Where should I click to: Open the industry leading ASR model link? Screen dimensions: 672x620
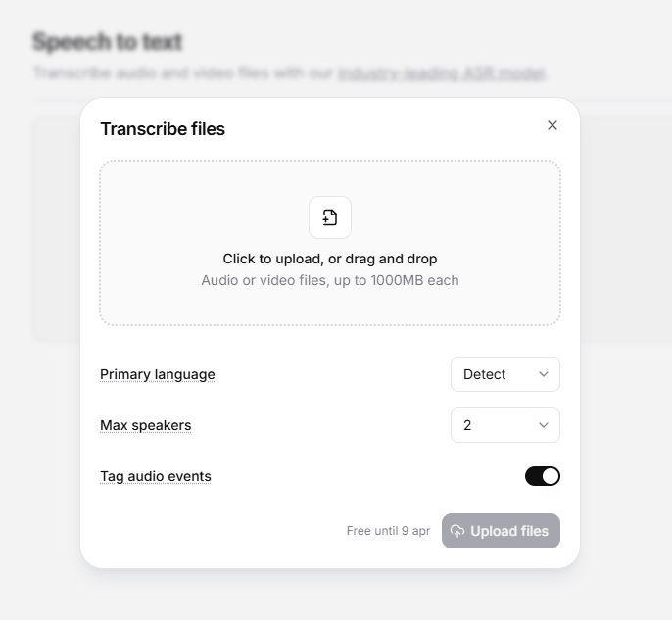coord(442,72)
